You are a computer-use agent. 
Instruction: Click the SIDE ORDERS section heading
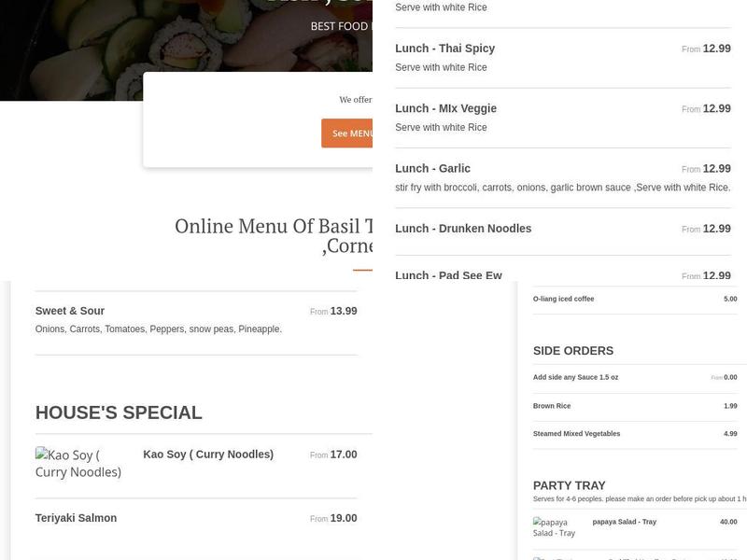click(x=571, y=350)
